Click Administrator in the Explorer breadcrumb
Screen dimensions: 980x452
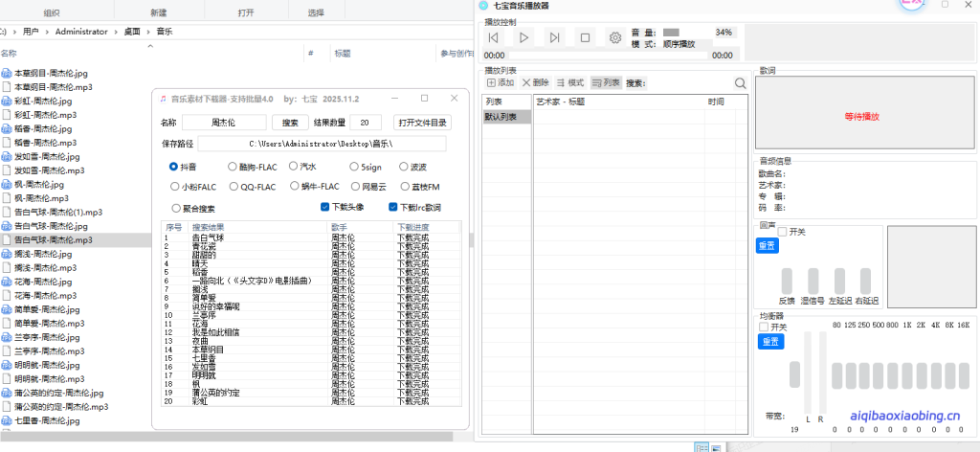82,32
